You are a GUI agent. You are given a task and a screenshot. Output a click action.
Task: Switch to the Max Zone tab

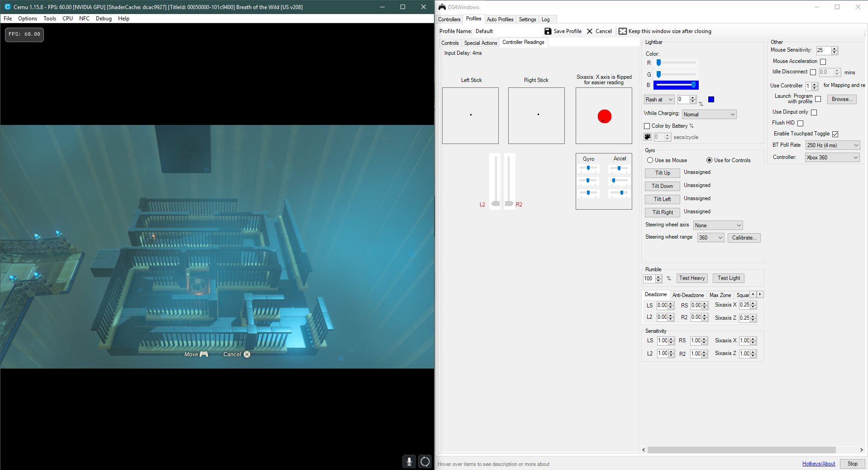(720, 295)
